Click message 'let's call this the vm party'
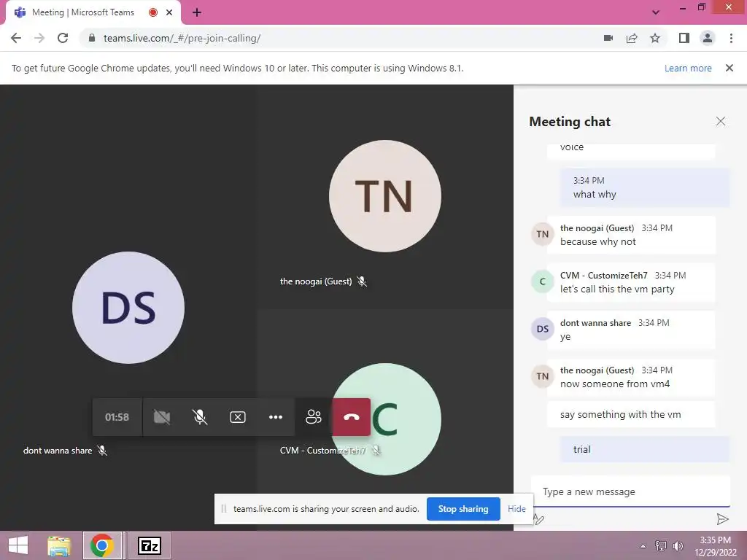The width and height of the screenshot is (747, 560). 617,289
